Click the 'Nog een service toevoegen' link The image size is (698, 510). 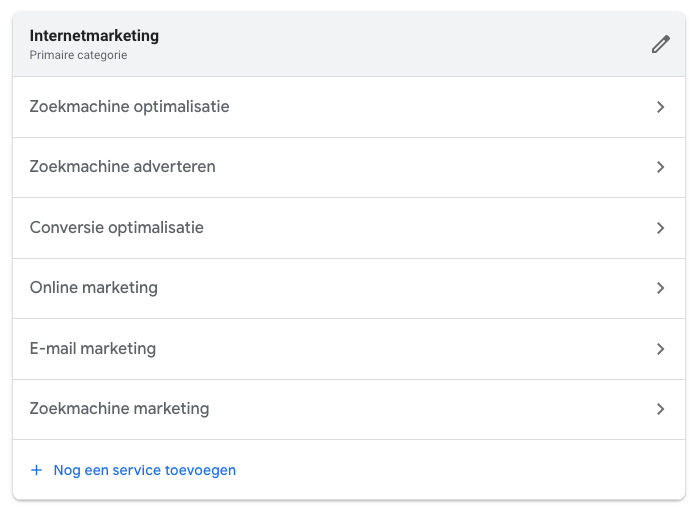tap(145, 470)
